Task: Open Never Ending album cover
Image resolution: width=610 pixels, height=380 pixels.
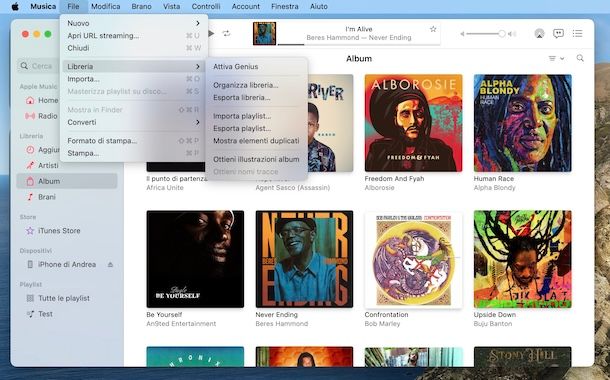Action: click(x=304, y=259)
